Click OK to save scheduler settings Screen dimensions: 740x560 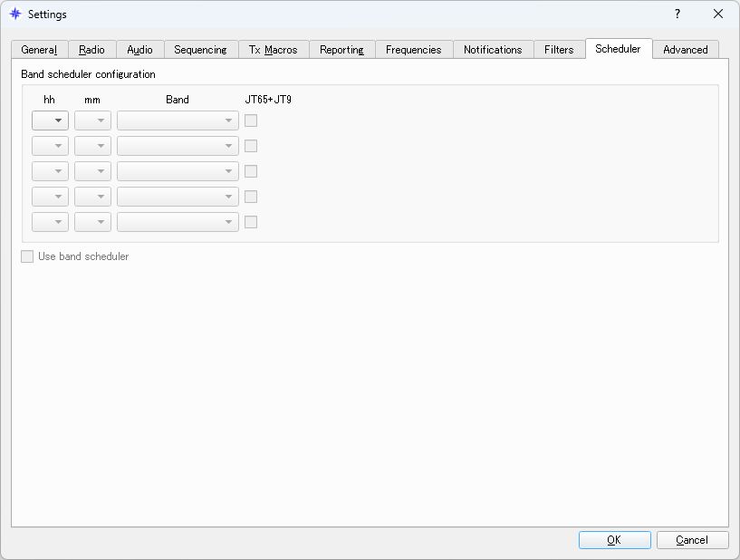[x=614, y=539]
